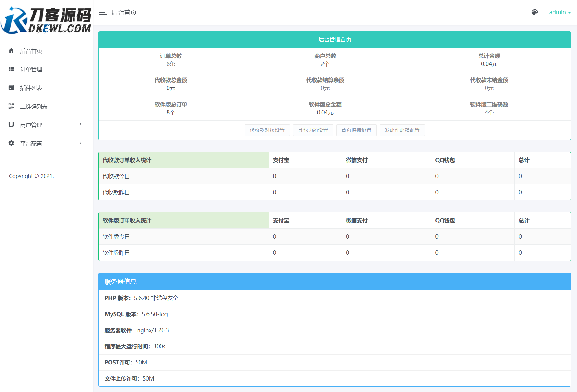Click the 首页模板设置 button

[356, 130]
